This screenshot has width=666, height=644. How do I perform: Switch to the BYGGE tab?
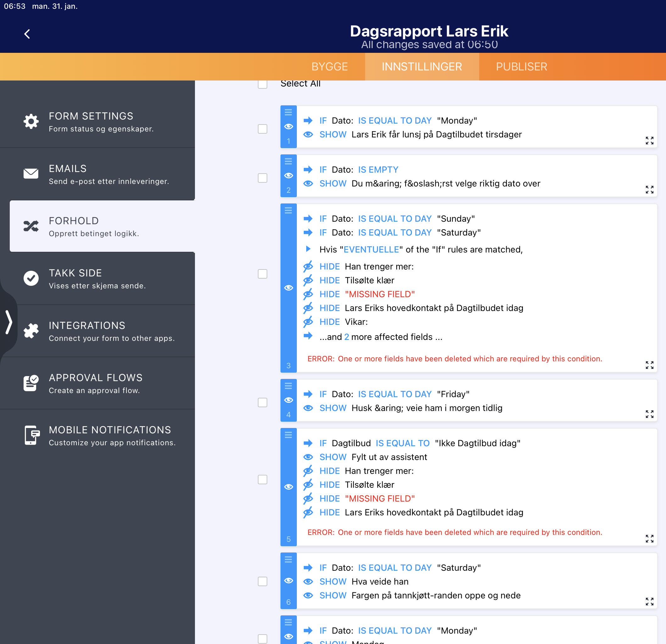(x=329, y=67)
